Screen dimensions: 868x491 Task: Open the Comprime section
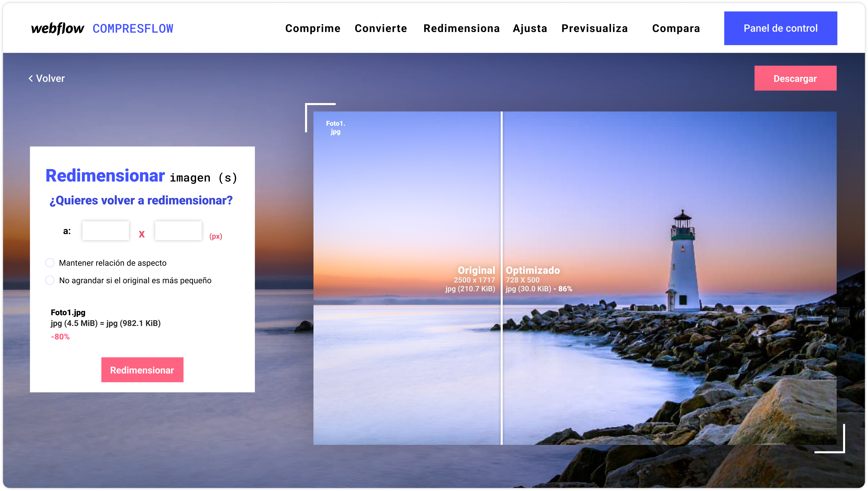coord(312,28)
